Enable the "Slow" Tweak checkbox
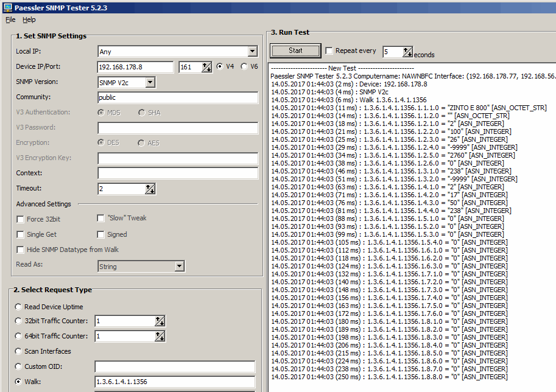The width and height of the screenshot is (556, 392). point(100,218)
